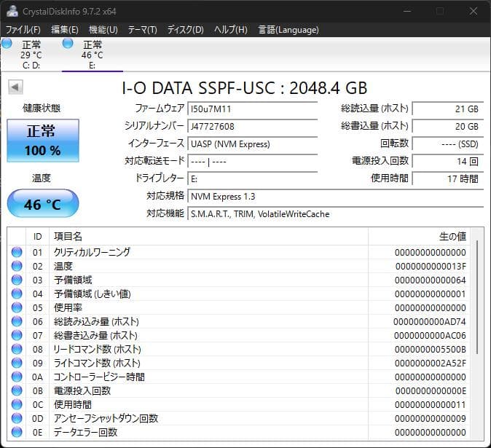Viewport: 491px width, 448px height.
Task: Select the リードコマンド数 (ホスト) row name
Action: tap(97, 349)
